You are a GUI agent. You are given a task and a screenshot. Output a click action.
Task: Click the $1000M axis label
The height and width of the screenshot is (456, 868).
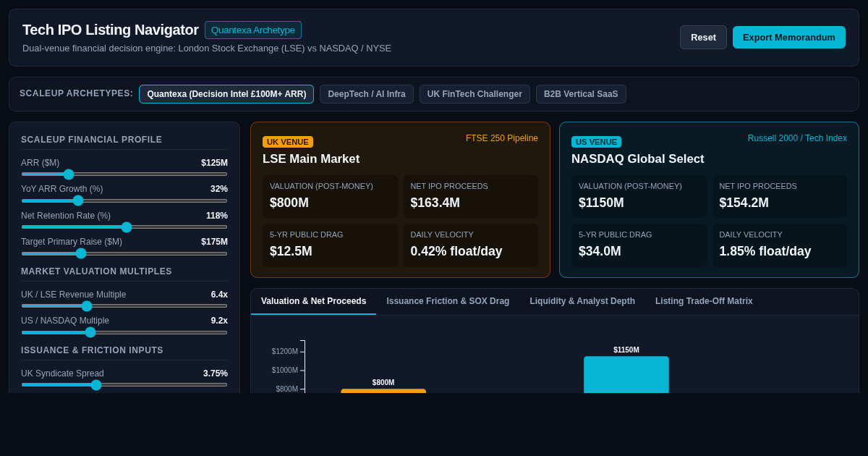pyautogui.click(x=285, y=371)
